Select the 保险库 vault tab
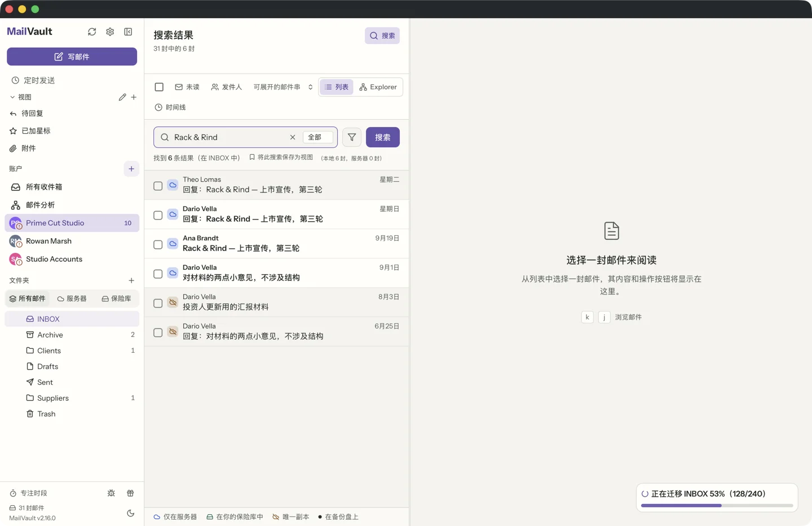Viewport: 812px width, 526px height. pyautogui.click(x=116, y=299)
